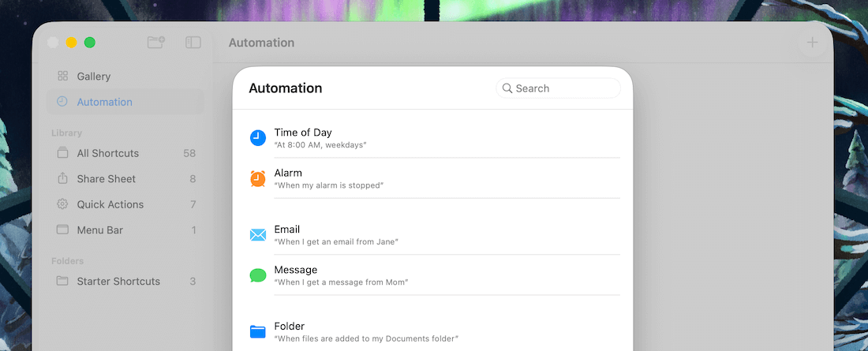This screenshot has height=351, width=868.
Task: Pick the Message trigger row text
Action: tap(296, 270)
